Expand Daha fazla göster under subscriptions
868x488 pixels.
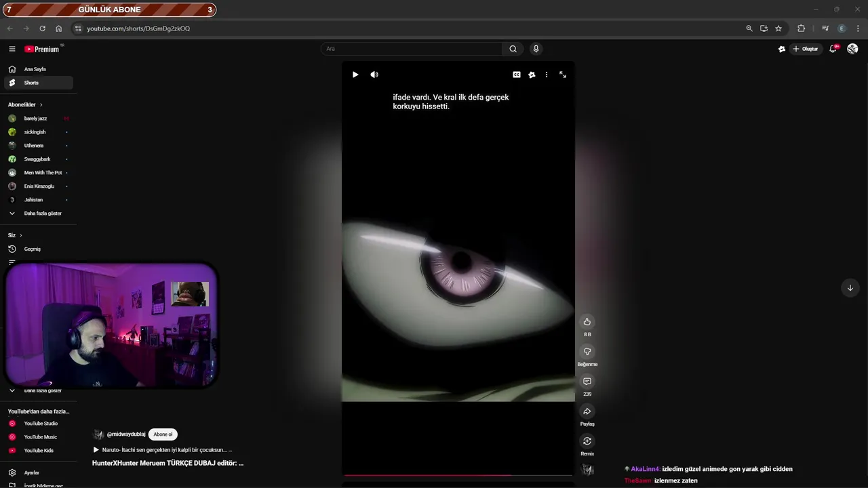[39, 213]
